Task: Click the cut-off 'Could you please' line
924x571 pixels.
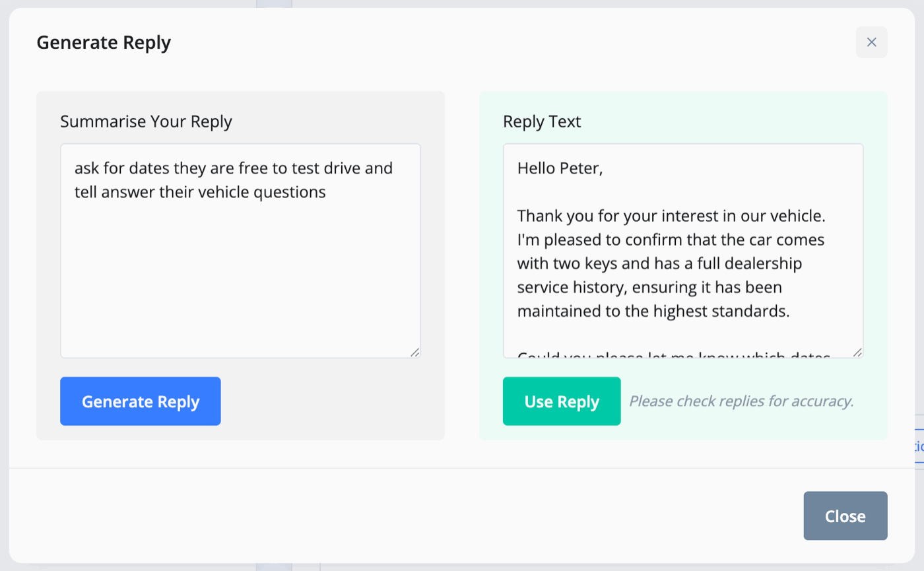Action: tap(673, 355)
